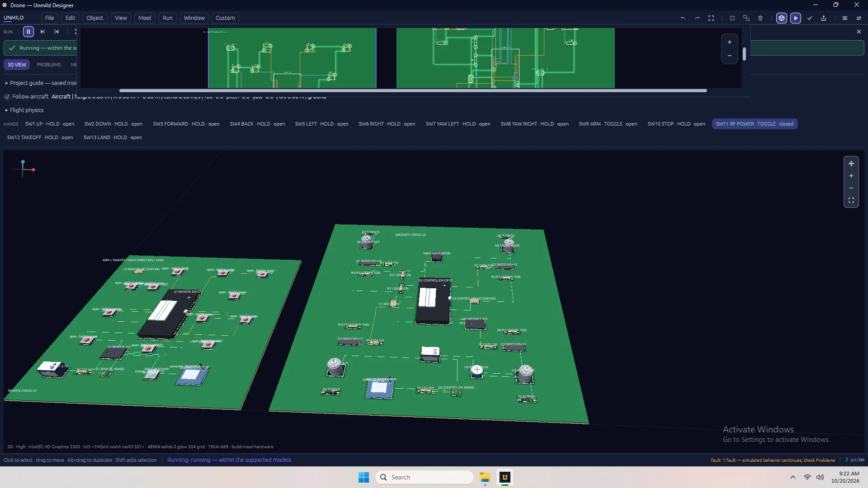The image size is (868, 488).
Task: Click the fit-to-view frame icon in toolbar
Action: 711,18
